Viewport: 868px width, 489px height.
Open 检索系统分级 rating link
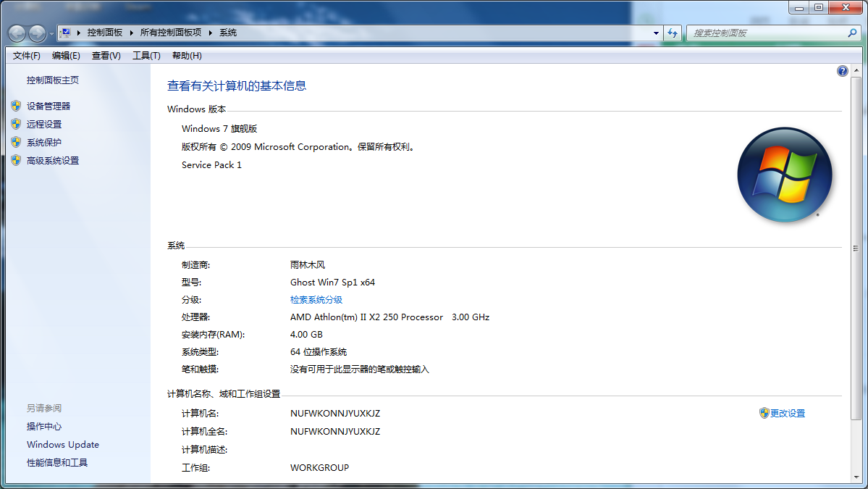tap(316, 300)
